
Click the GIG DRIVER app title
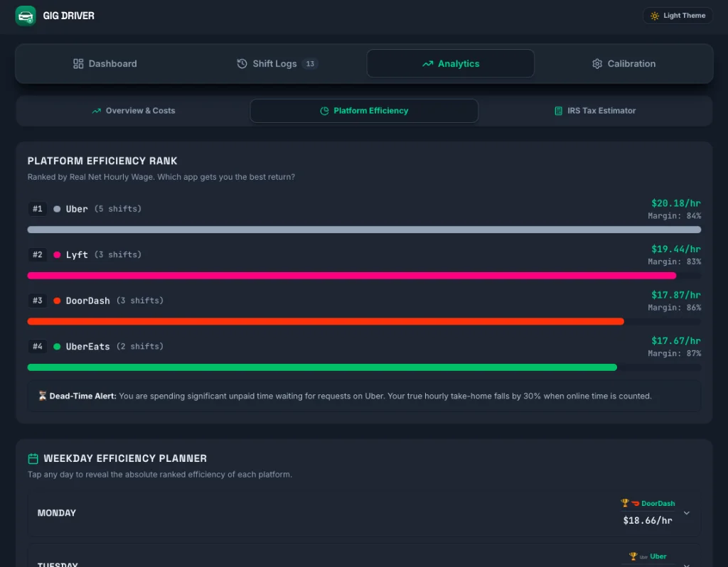(x=69, y=16)
